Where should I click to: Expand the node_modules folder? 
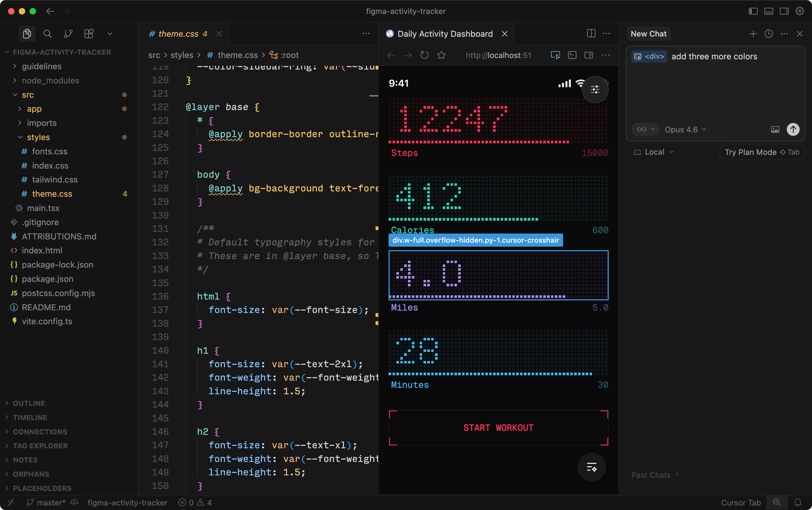tap(50, 80)
